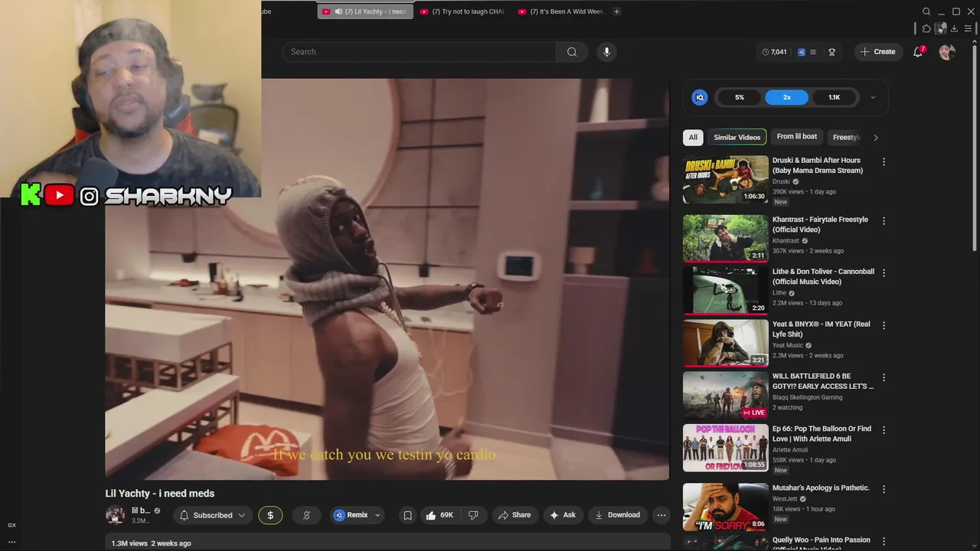This screenshot has width=980, height=551.
Task: Open options for Pop The Balloon Ep 66
Action: [x=884, y=430]
